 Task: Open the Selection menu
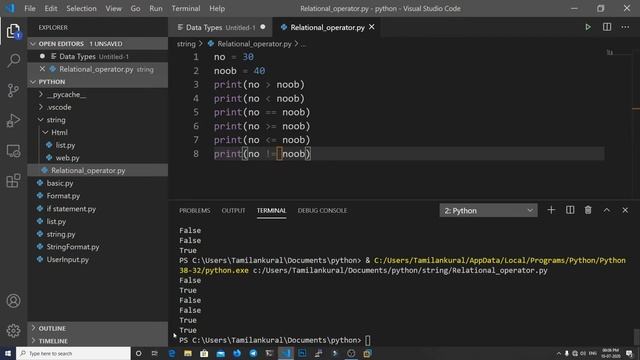pyautogui.click(x=81, y=8)
